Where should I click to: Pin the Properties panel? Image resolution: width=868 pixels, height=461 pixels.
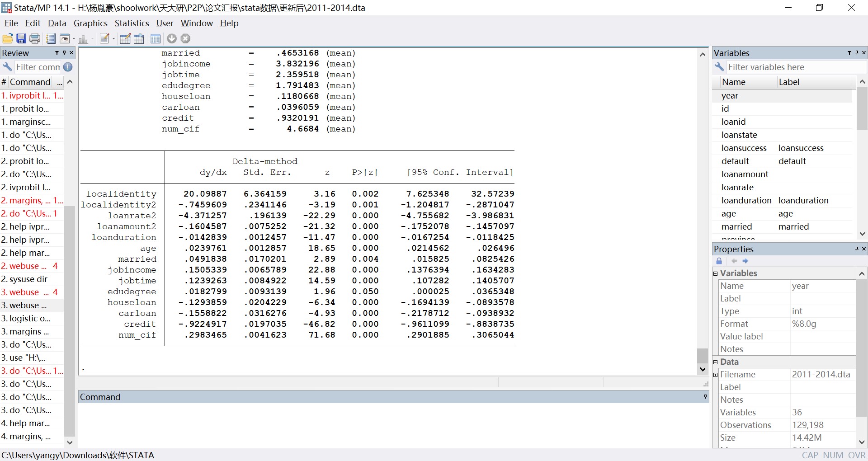tap(857, 249)
